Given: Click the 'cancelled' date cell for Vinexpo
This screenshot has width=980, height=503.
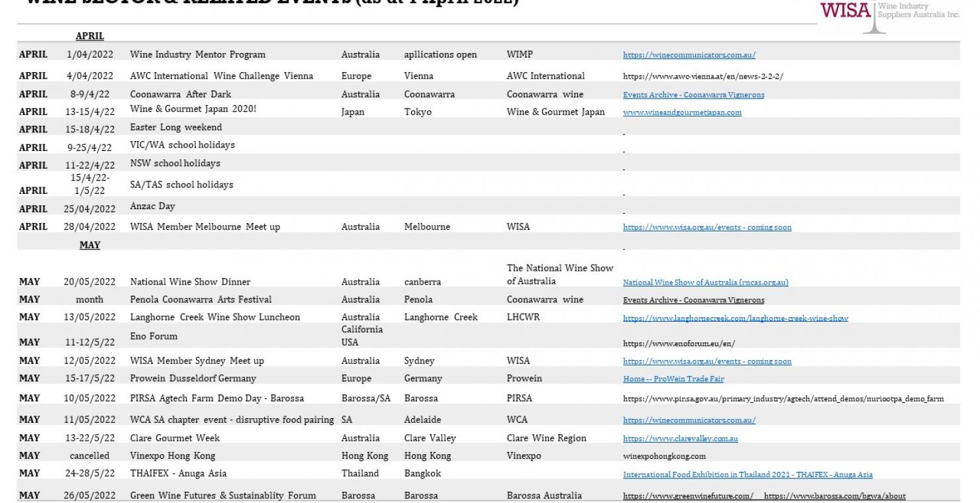Looking at the screenshot, I should (x=90, y=455).
